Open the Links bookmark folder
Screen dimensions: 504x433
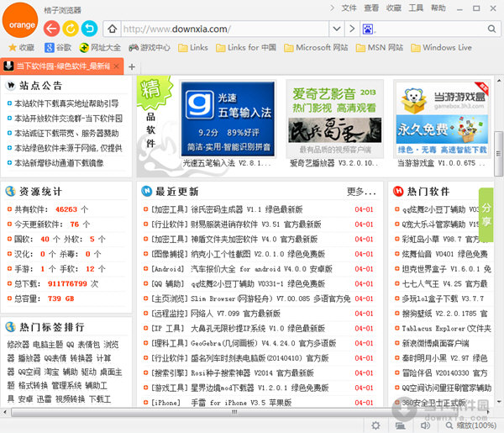click(x=193, y=48)
